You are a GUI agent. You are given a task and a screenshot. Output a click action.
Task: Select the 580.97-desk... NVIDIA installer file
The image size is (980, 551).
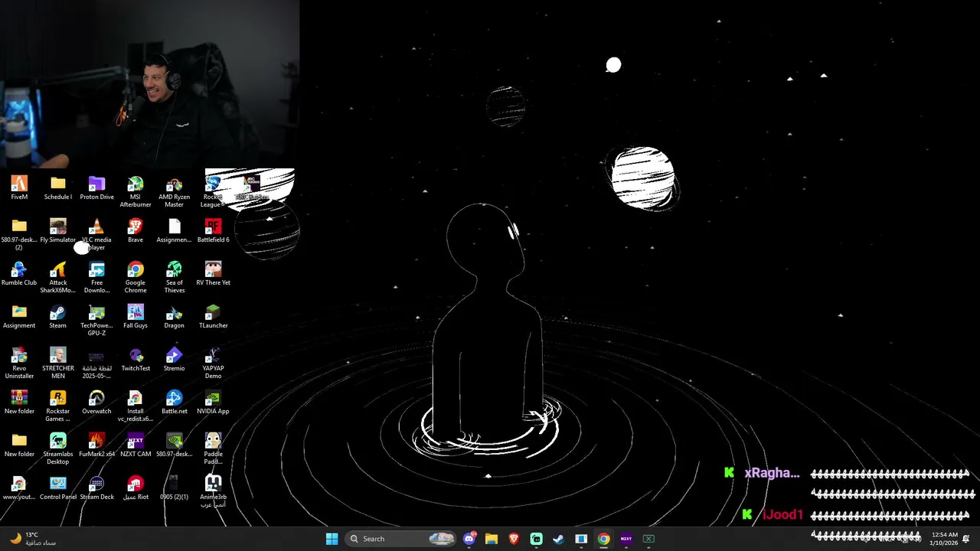coord(174,445)
